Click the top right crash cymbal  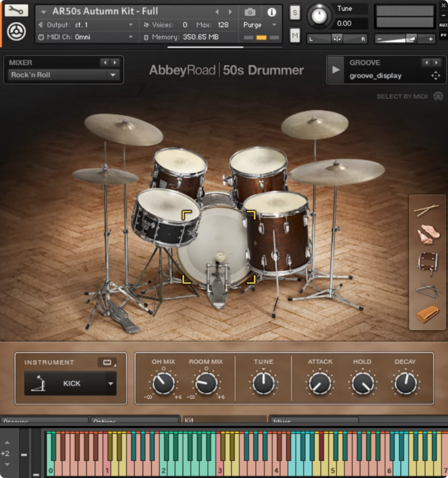tap(314, 125)
